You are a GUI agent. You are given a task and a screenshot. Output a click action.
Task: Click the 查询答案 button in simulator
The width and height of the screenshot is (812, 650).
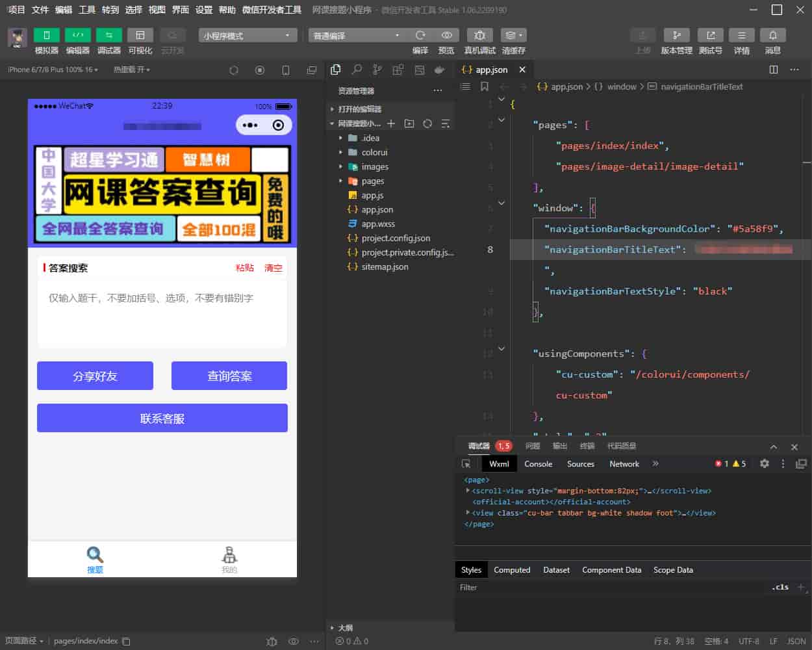(229, 376)
